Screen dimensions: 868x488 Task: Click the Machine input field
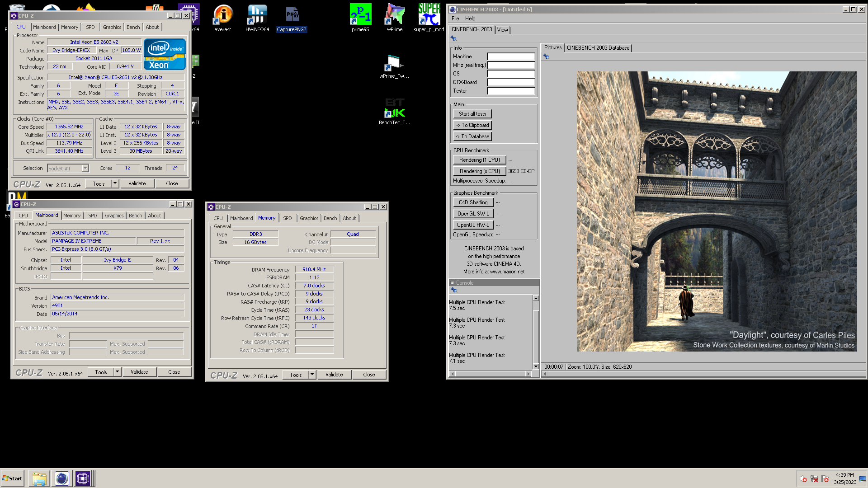[x=511, y=57]
